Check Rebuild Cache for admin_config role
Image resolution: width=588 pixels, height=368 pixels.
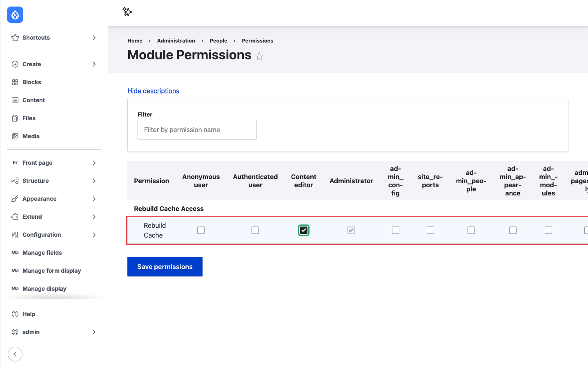pos(396,230)
